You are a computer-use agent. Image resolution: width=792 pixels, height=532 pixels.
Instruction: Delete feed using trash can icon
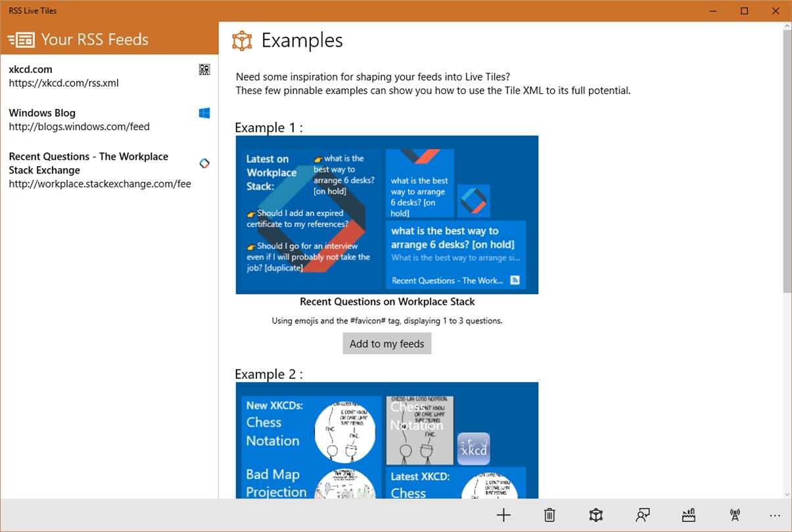tap(549, 516)
